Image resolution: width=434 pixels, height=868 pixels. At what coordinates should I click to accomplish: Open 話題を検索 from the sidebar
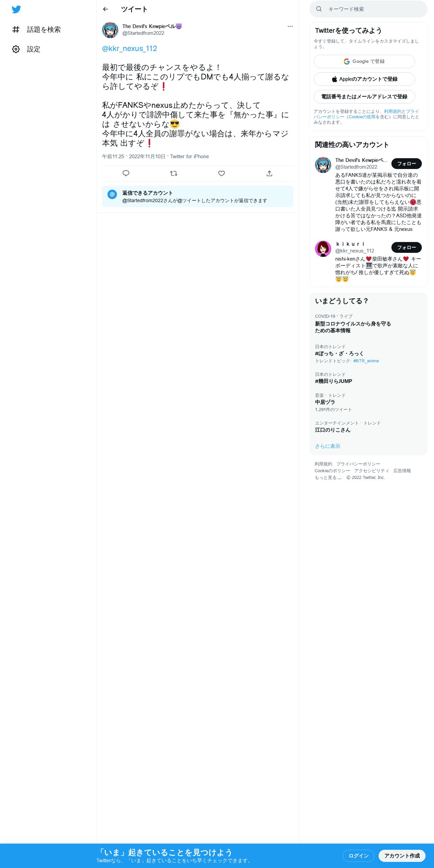(x=37, y=30)
